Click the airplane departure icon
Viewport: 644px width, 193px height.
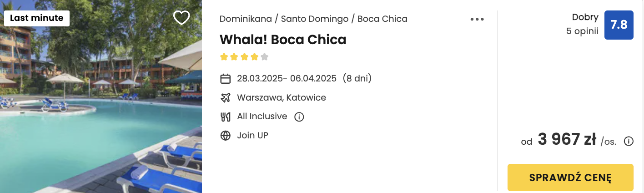tap(225, 97)
